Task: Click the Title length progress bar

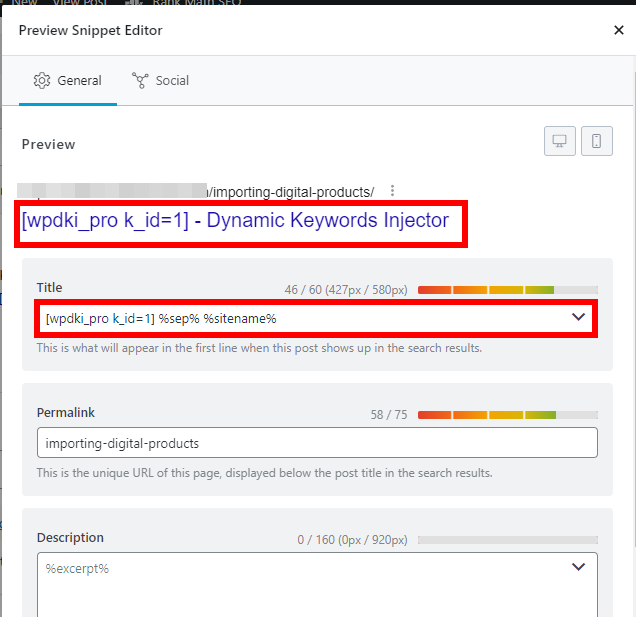Action: pos(508,290)
